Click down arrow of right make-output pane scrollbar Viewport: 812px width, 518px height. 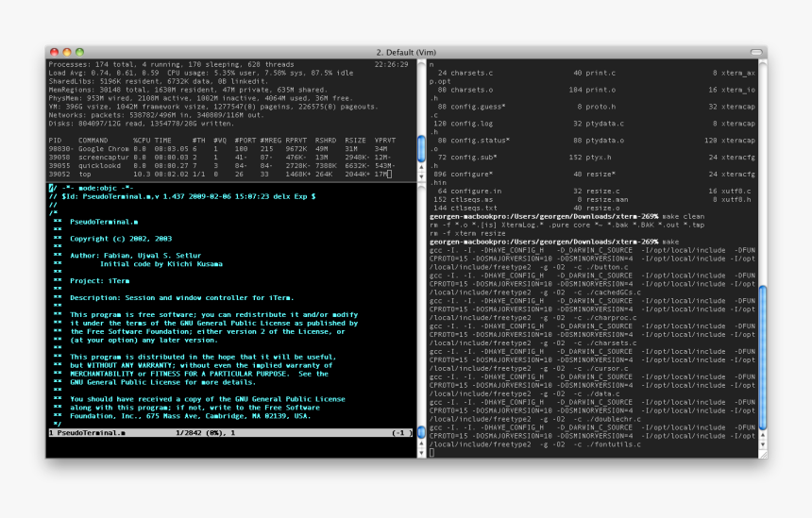pos(762,444)
